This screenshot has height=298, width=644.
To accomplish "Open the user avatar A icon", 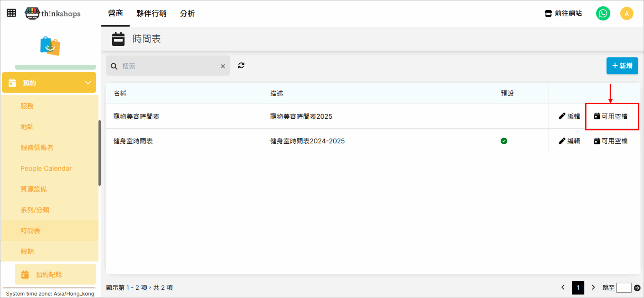I will click(626, 14).
